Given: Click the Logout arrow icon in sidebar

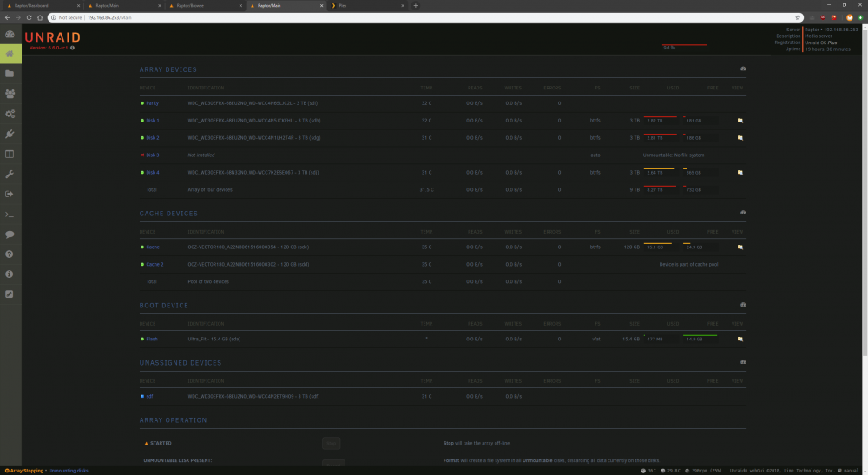Looking at the screenshot, I should (10, 194).
